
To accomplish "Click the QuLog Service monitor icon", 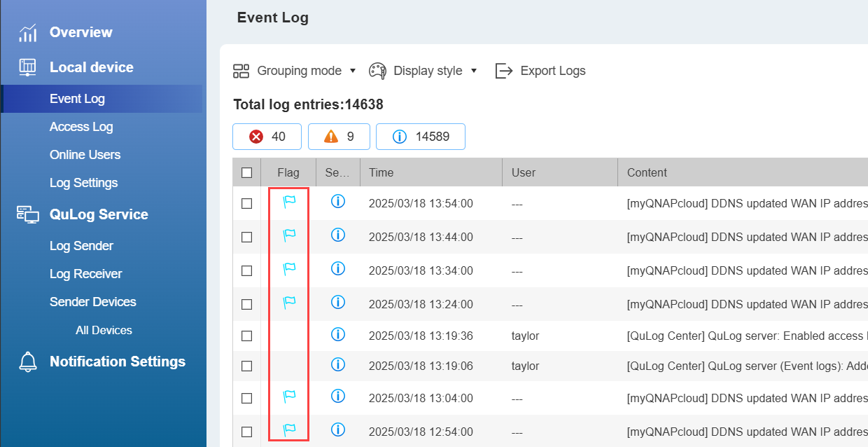I will (28, 214).
